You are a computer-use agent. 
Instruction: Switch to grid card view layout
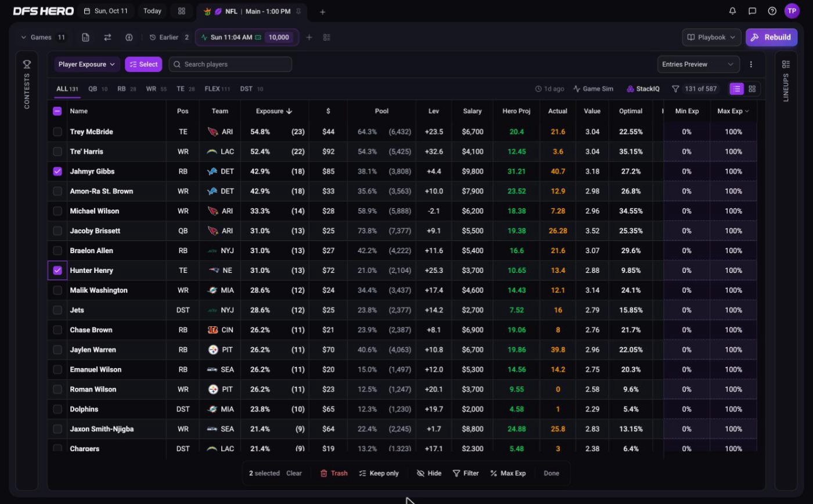click(x=752, y=89)
